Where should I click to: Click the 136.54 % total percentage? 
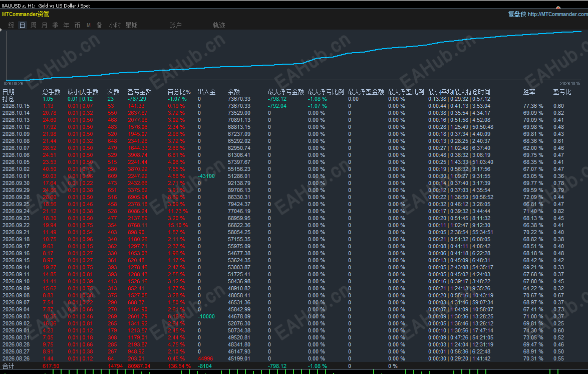[x=179, y=366]
